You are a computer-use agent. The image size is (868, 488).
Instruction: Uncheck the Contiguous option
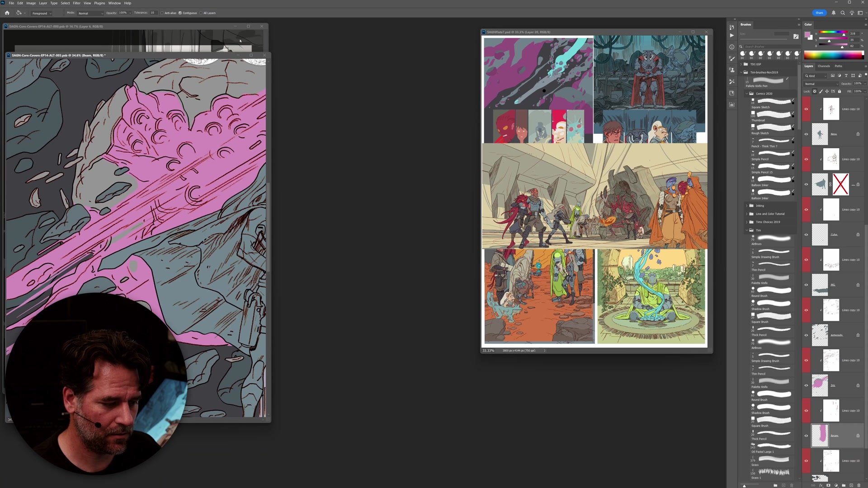click(x=180, y=13)
